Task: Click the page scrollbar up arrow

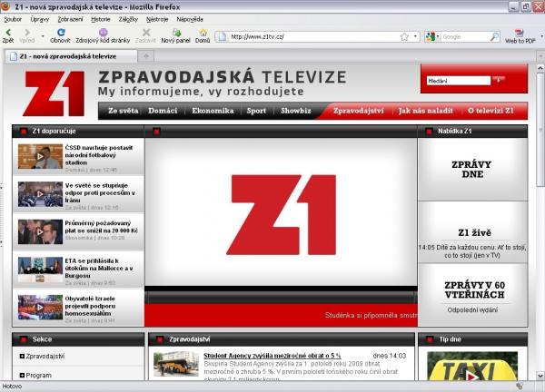Action: (x=540, y=68)
